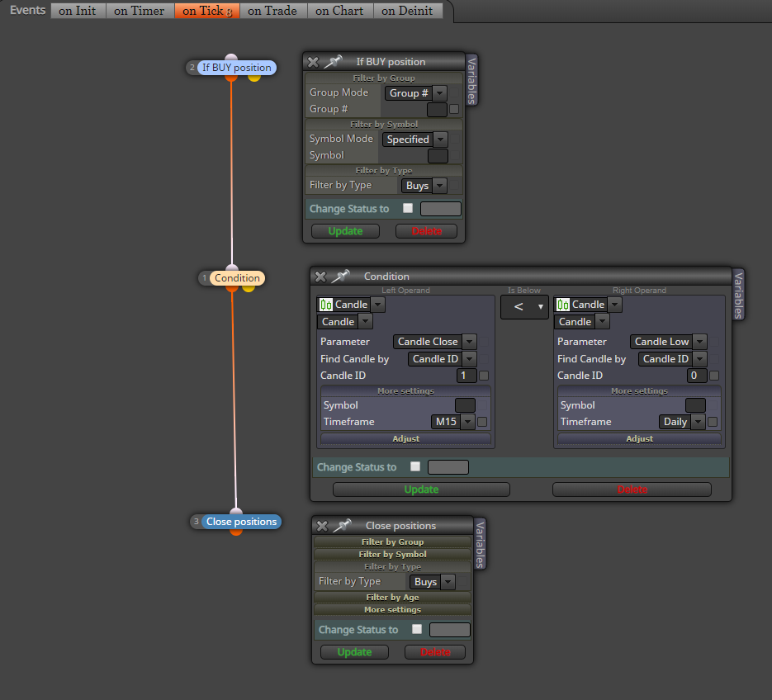
Task: Click the right operand green Candle icon
Action: tap(563, 305)
